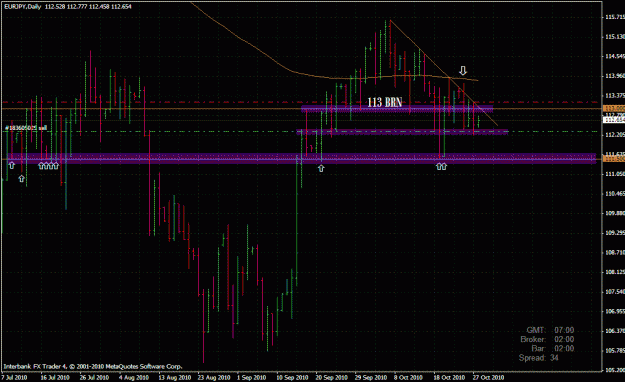Click the EURJPY,Daily chart title
The image size is (625, 382).
23,6
